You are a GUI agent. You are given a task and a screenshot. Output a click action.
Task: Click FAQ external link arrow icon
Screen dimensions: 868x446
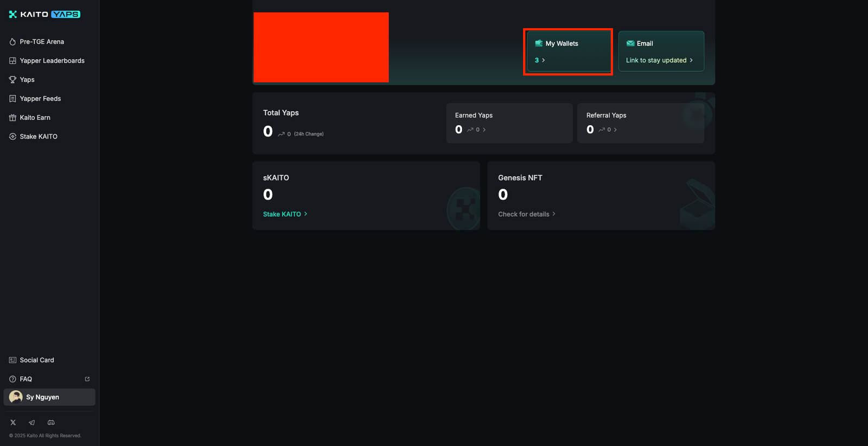click(x=87, y=379)
